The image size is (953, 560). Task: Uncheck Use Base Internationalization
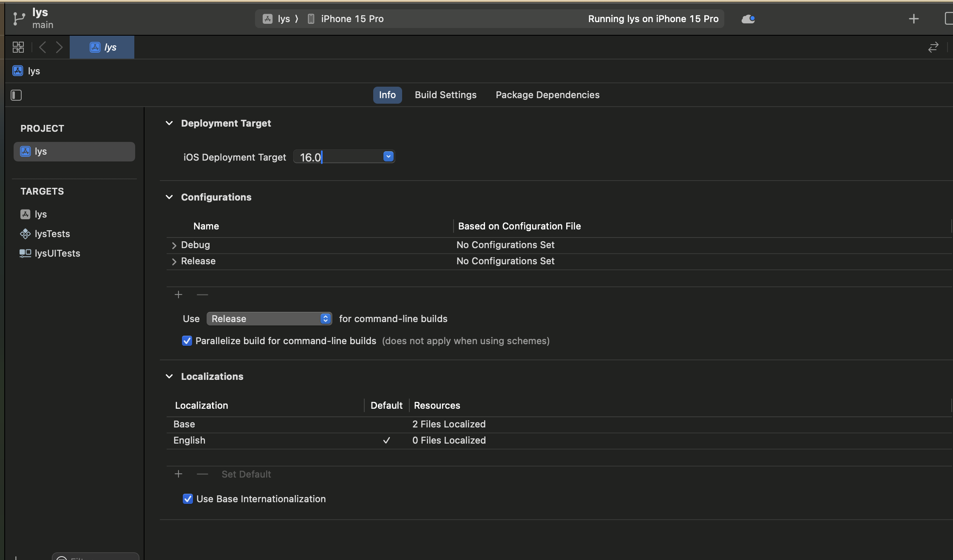[187, 499]
